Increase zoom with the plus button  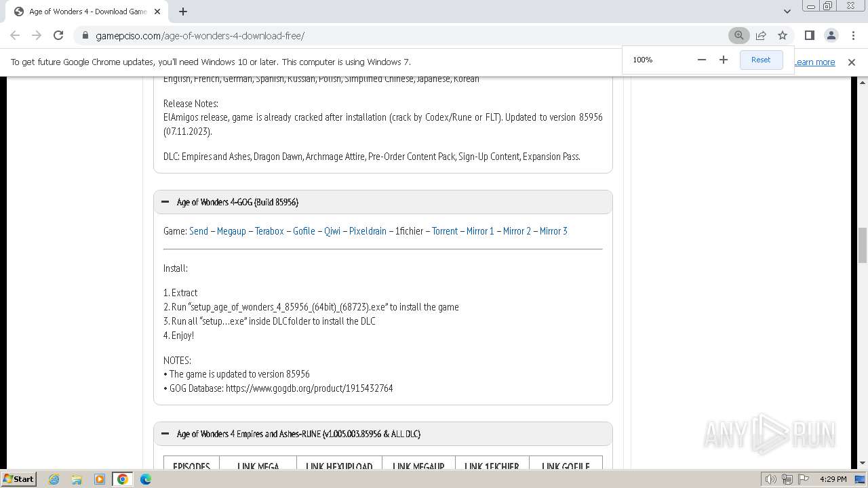click(724, 60)
